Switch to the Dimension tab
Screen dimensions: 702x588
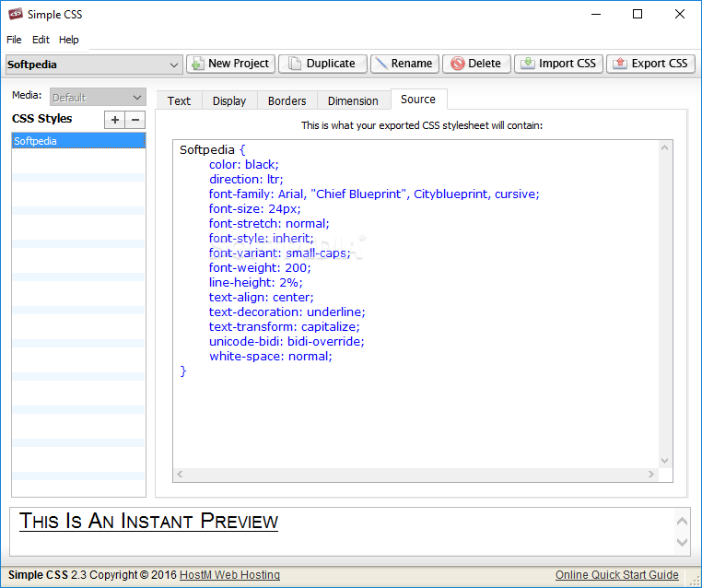click(353, 100)
